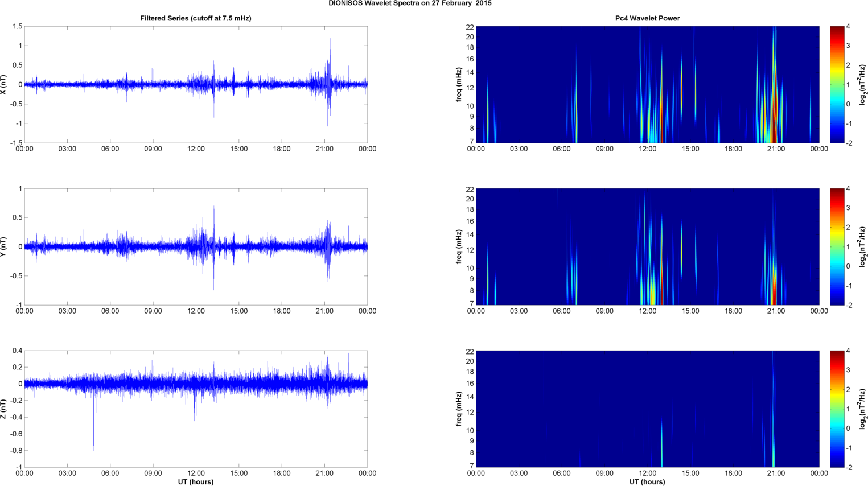This screenshot has width=868, height=486.
Task: Click the '06:00' tick under Y filtered series
Action: pyautogui.click(x=110, y=311)
